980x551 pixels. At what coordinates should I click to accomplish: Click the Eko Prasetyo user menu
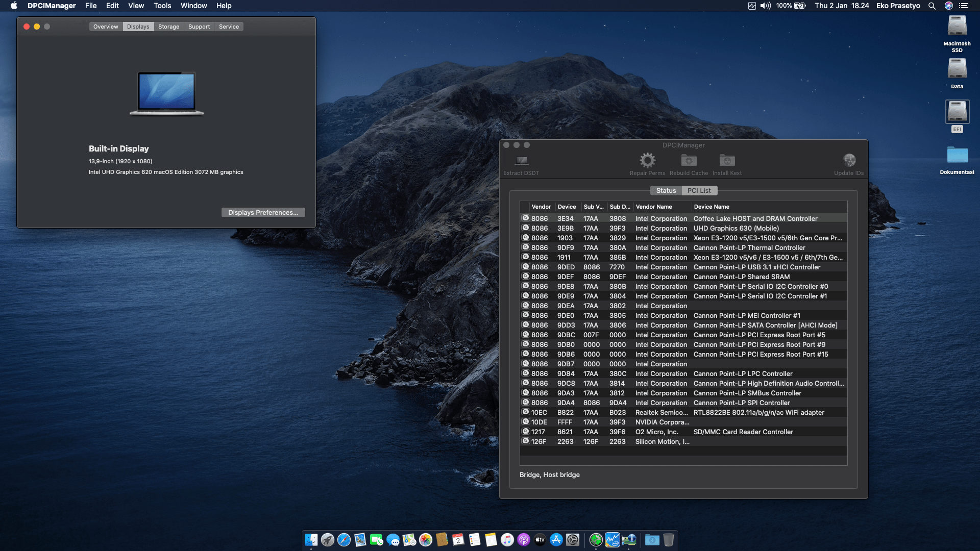(898, 6)
